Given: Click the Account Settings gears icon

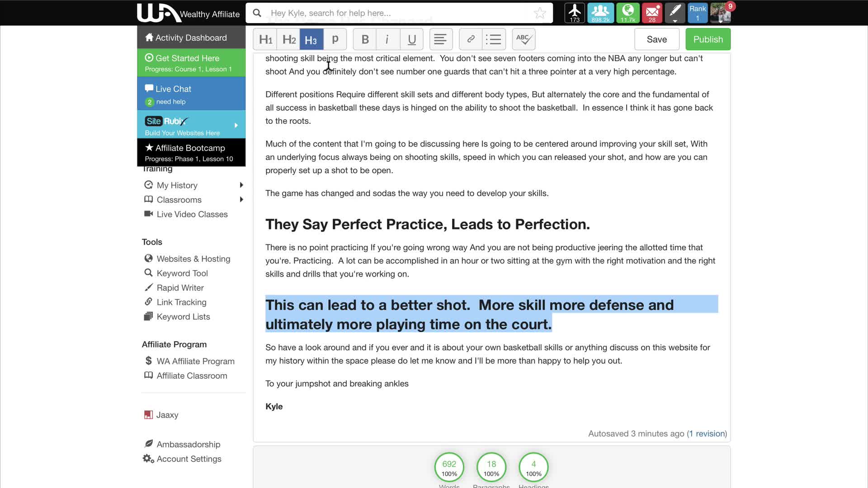Looking at the screenshot, I should 148,459.
